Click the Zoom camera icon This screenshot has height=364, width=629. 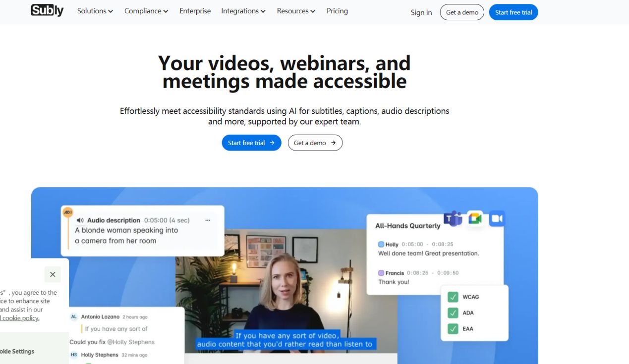click(x=497, y=218)
